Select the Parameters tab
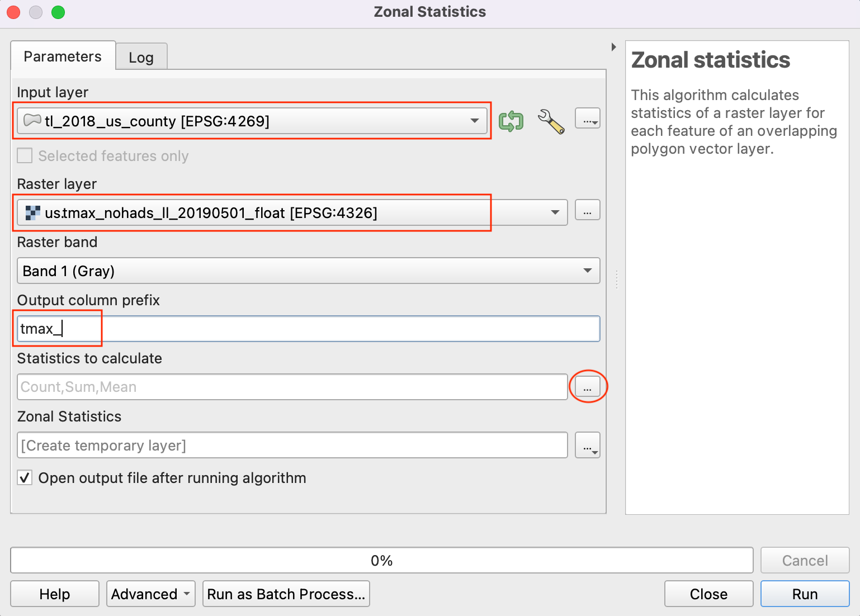 click(63, 56)
